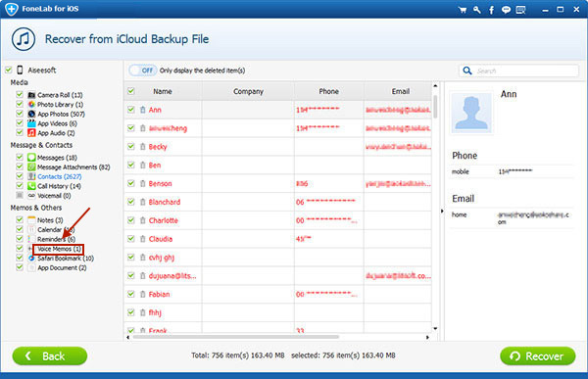Select the Fabian contact row
This screenshot has height=379, width=588.
pyautogui.click(x=278, y=294)
